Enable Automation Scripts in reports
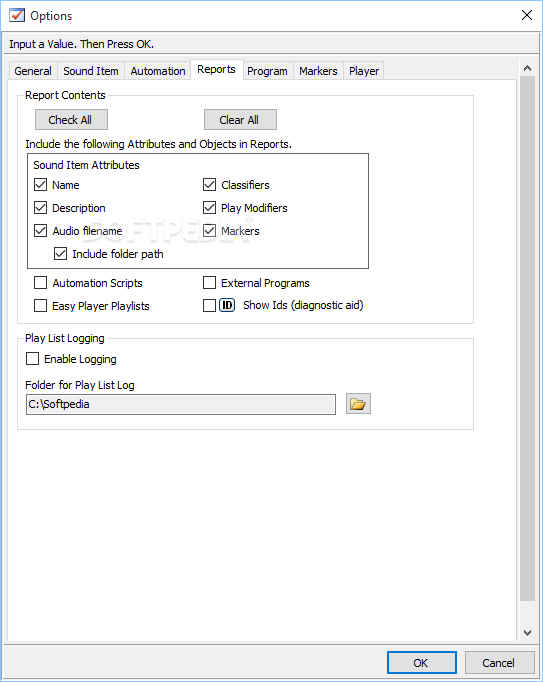 (40, 283)
